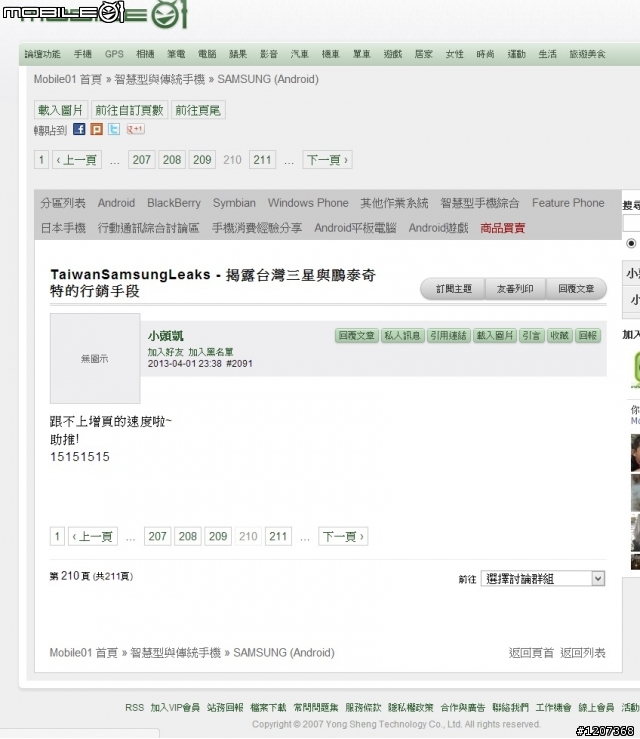Switch to Android sub-forum tab

tap(116, 203)
